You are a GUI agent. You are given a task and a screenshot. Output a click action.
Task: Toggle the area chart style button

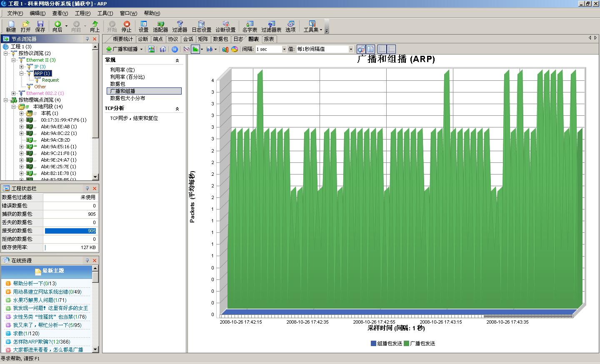(195, 49)
